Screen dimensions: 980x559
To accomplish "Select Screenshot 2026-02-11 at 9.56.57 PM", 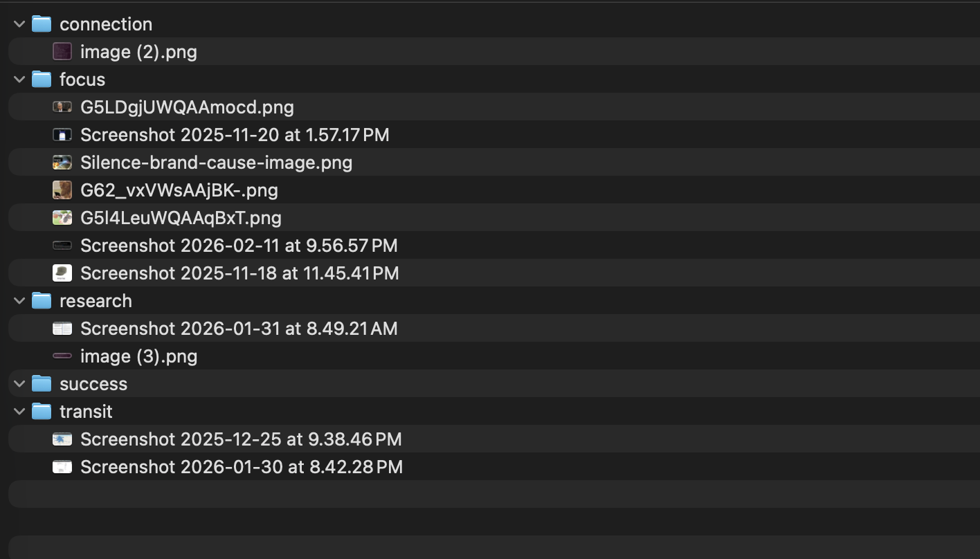I will tap(239, 246).
